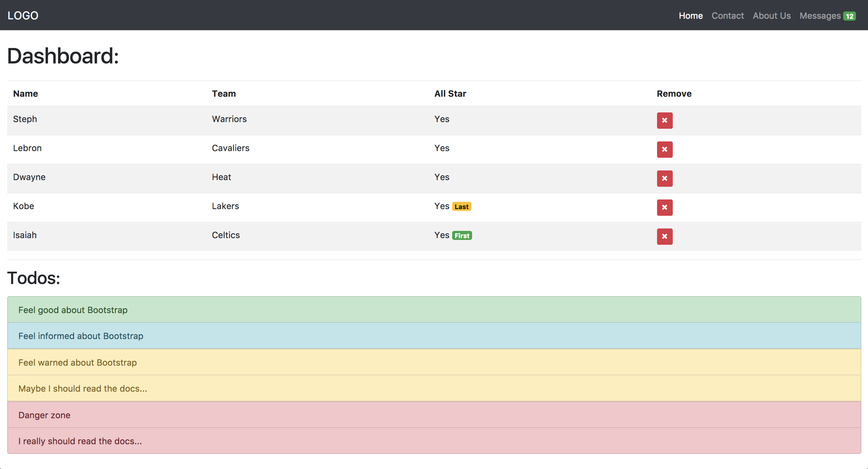Sort by the Name column header
The height and width of the screenshot is (469, 868).
point(25,93)
